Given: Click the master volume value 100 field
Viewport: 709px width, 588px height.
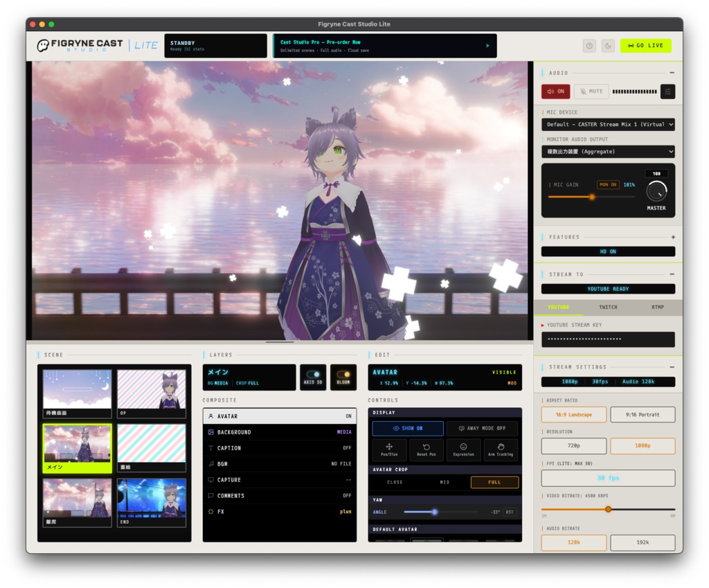Looking at the screenshot, I should 656,174.
